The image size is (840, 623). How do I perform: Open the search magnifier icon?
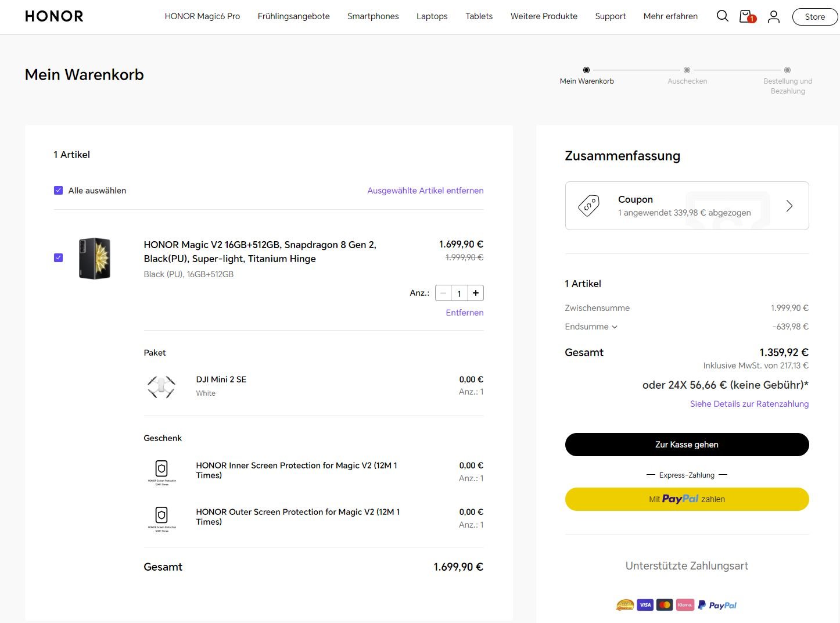722,16
